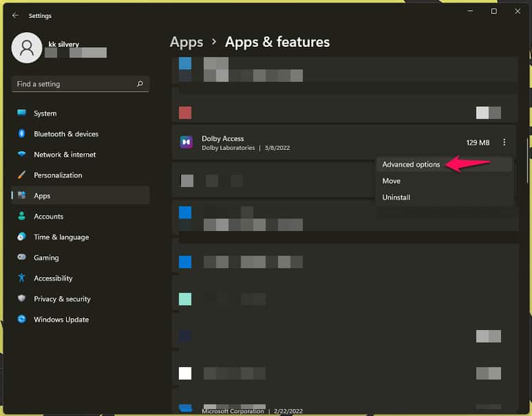The image size is (532, 416).
Task: Open the three-dot menu for Dolby Access
Action: point(504,142)
